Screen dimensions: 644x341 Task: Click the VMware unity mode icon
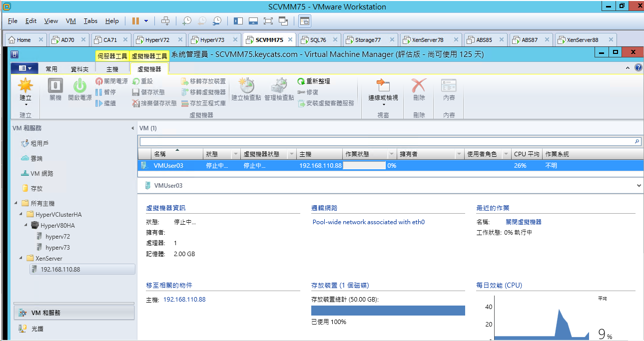coord(283,21)
